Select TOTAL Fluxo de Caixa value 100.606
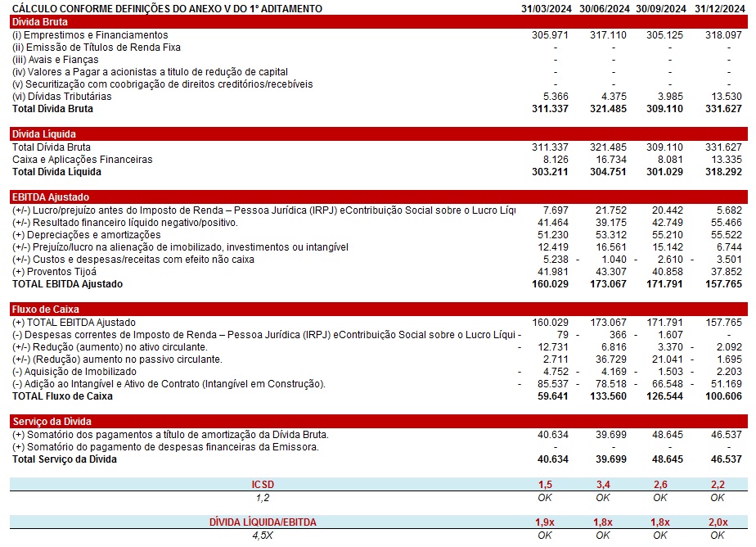Screen dimensions: 756x547 click(x=724, y=396)
